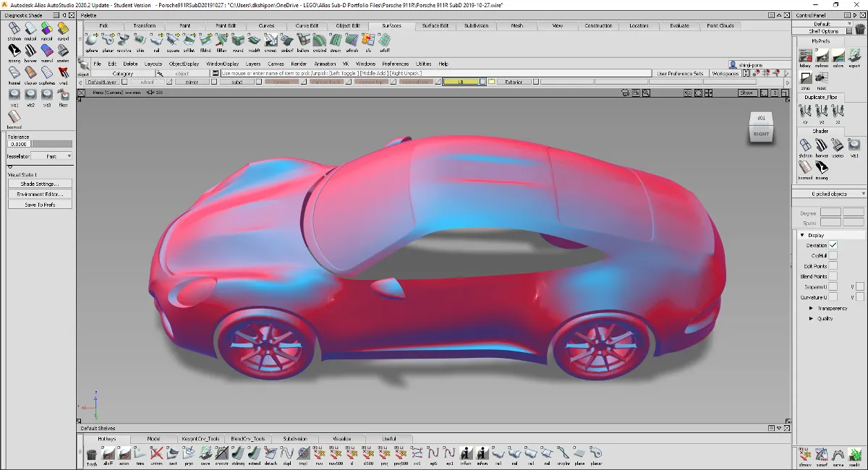
Task: Expand the Transparency section
Action: point(812,308)
